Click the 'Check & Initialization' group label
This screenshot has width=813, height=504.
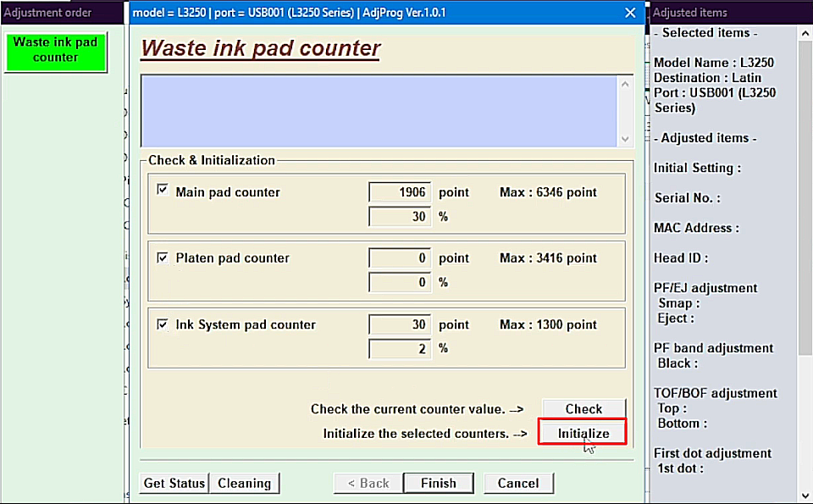click(212, 160)
